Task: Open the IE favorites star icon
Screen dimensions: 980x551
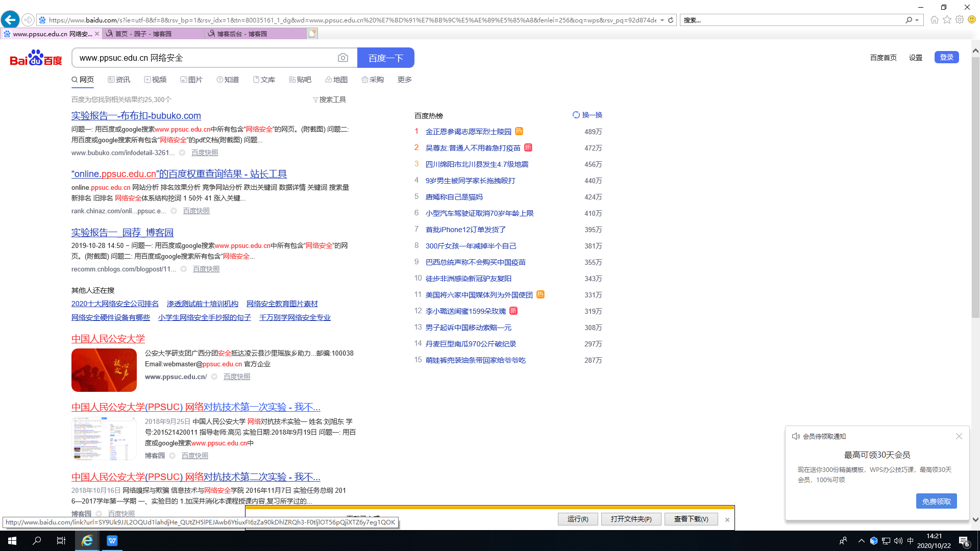Action: 947,20
